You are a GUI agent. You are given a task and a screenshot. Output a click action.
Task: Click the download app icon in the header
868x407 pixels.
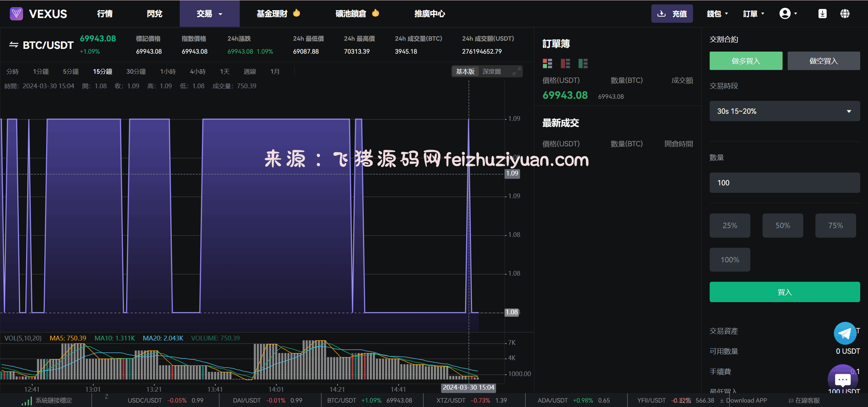pyautogui.click(x=822, y=14)
